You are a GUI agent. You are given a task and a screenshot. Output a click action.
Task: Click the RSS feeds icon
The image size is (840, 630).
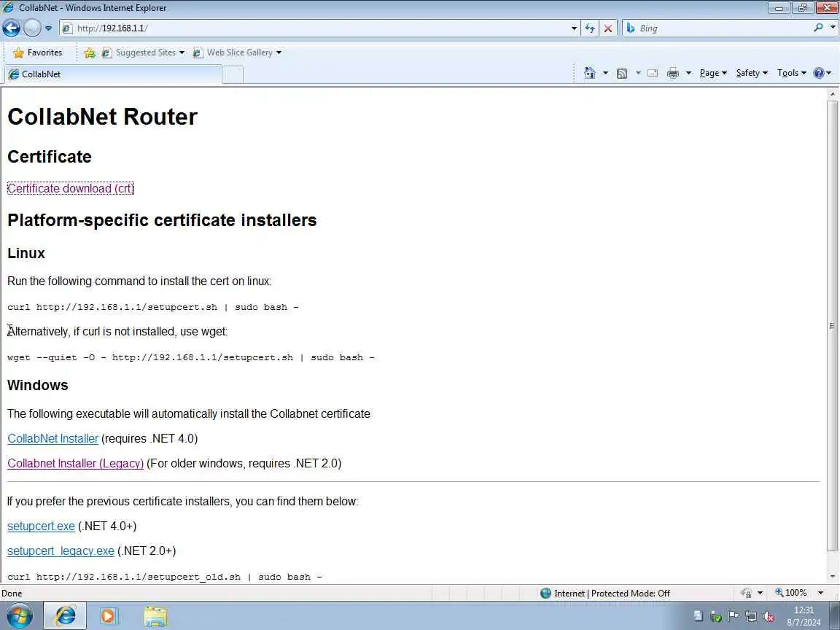coord(622,74)
